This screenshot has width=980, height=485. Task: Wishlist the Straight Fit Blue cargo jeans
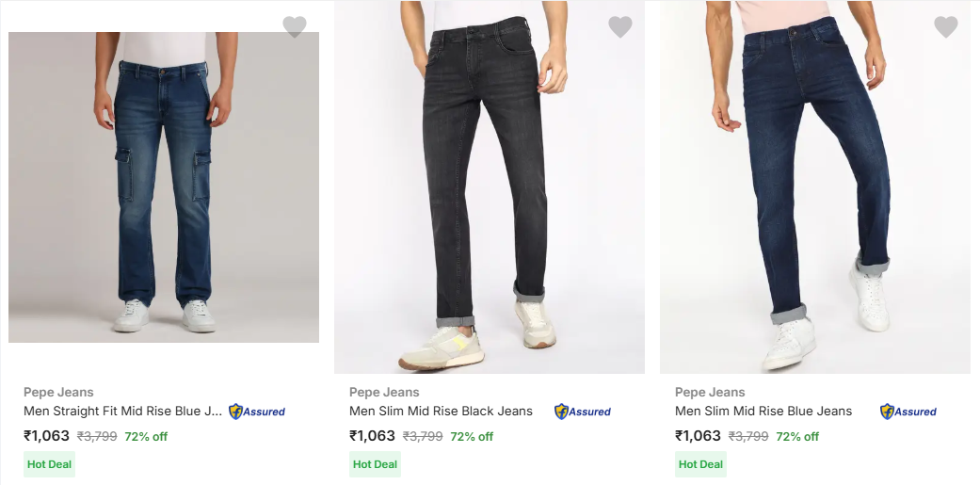pos(295,27)
